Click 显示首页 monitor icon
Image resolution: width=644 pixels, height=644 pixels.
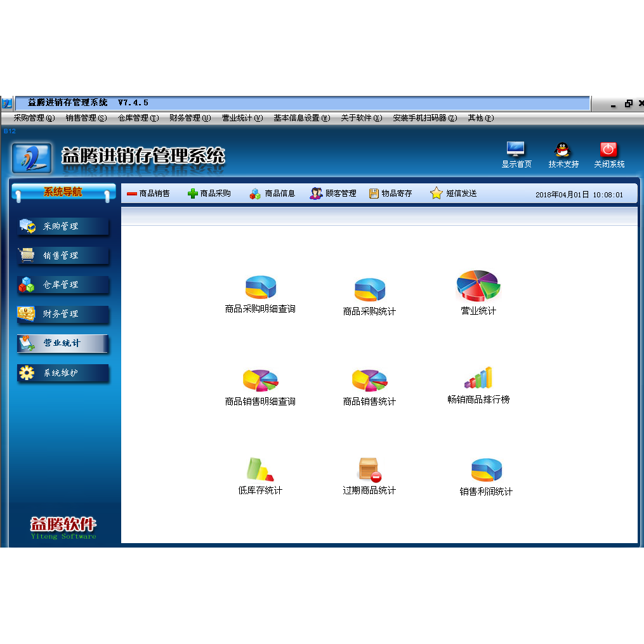tap(515, 148)
